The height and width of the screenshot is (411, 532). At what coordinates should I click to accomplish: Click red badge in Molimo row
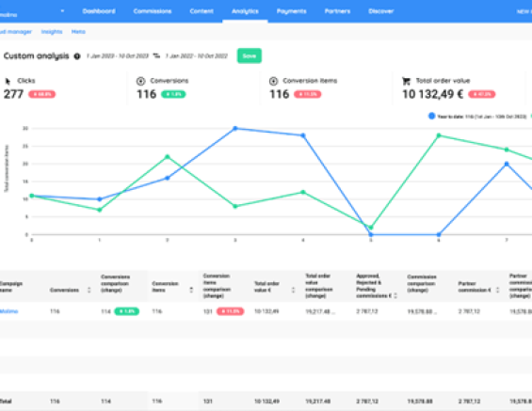point(230,311)
